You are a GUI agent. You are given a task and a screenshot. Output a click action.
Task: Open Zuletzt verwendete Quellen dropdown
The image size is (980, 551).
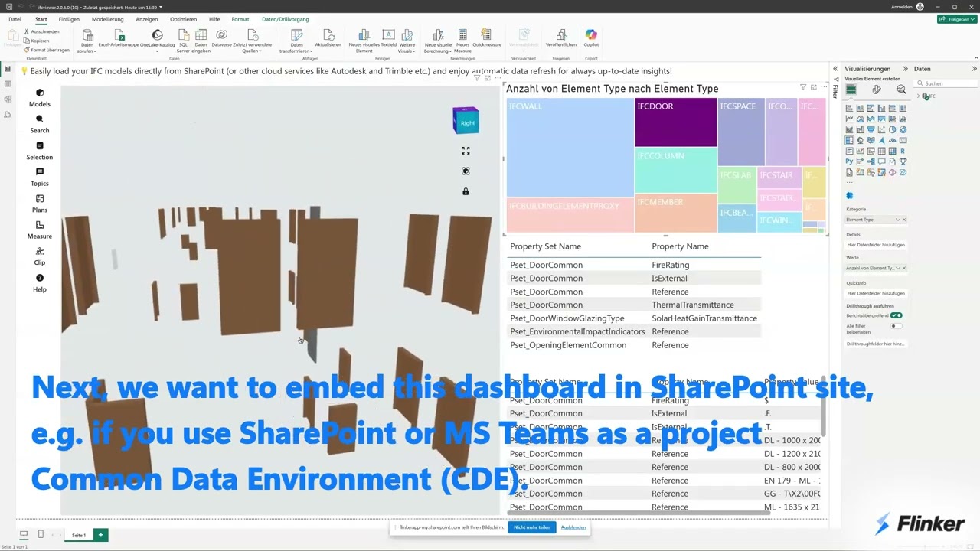tap(252, 41)
